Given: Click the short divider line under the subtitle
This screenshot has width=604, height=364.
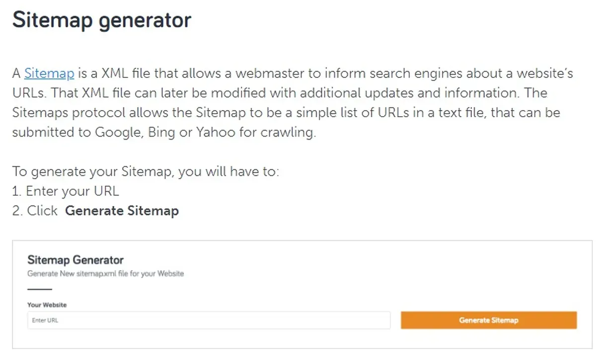Looking at the screenshot, I should (39, 289).
